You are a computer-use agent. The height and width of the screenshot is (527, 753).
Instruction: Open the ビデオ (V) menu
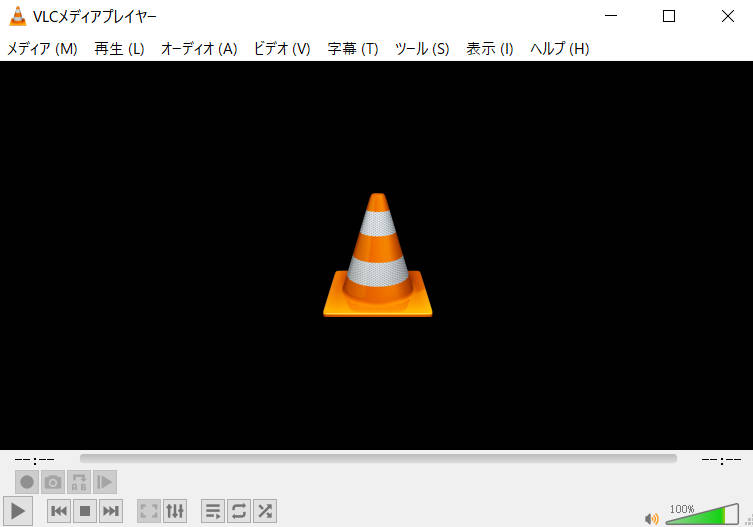tap(282, 49)
